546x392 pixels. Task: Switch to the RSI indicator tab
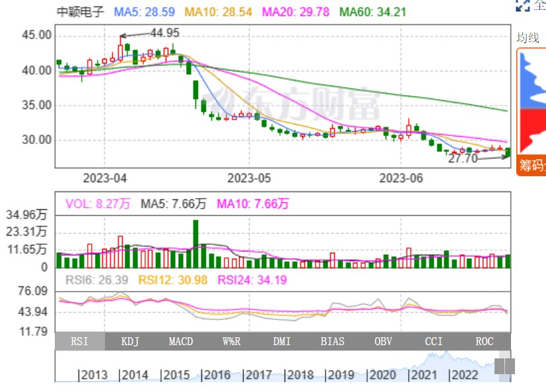point(79,341)
